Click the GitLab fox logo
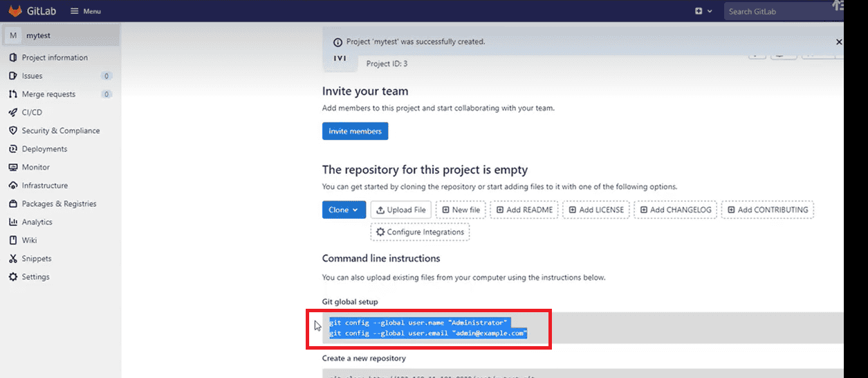Image resolution: width=868 pixels, height=378 pixels. (x=16, y=11)
